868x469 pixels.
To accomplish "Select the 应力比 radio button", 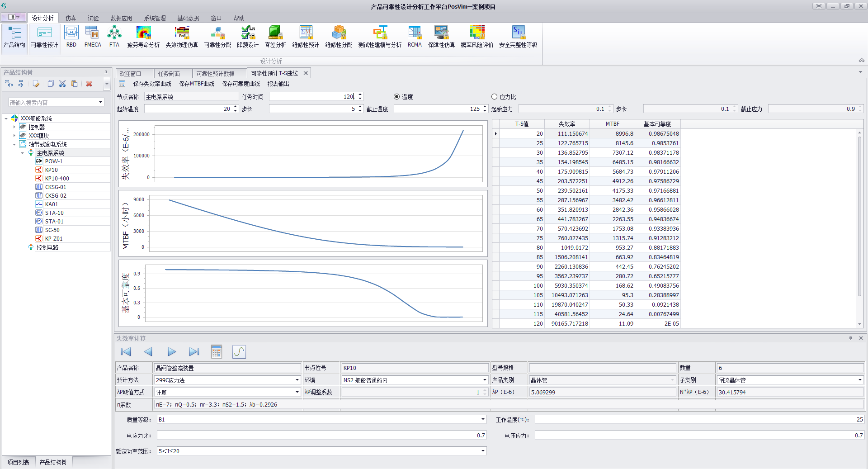I will [x=494, y=97].
